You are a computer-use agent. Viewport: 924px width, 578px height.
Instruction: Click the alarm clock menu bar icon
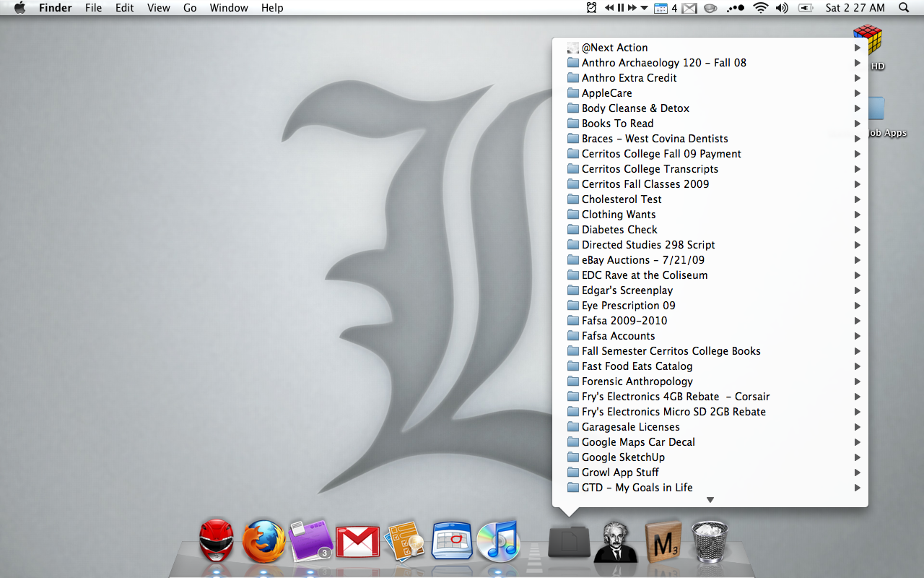point(592,8)
